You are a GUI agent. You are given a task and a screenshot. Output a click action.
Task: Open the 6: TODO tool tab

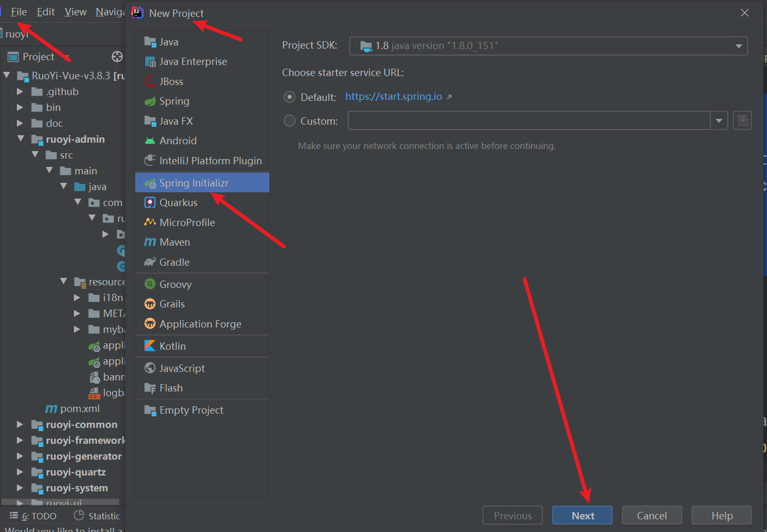[x=33, y=516]
